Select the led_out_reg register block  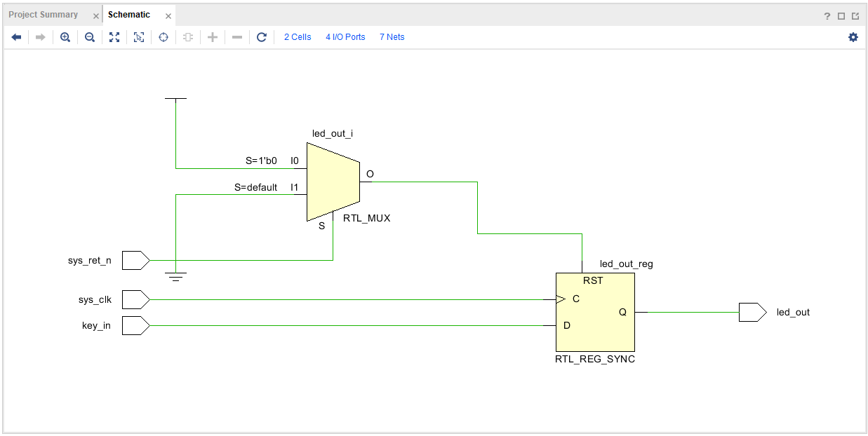pos(595,312)
